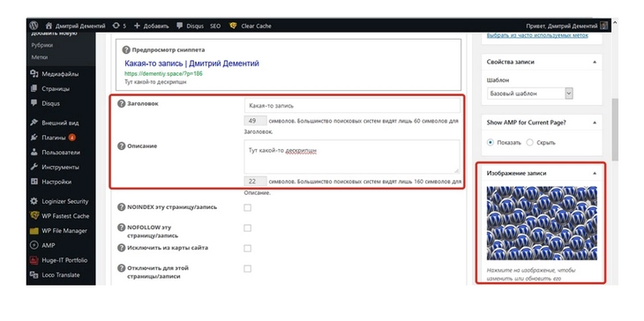Image resolution: width=644 pixels, height=321 pixels.
Task: Select the Показать radio button
Action: click(x=490, y=143)
